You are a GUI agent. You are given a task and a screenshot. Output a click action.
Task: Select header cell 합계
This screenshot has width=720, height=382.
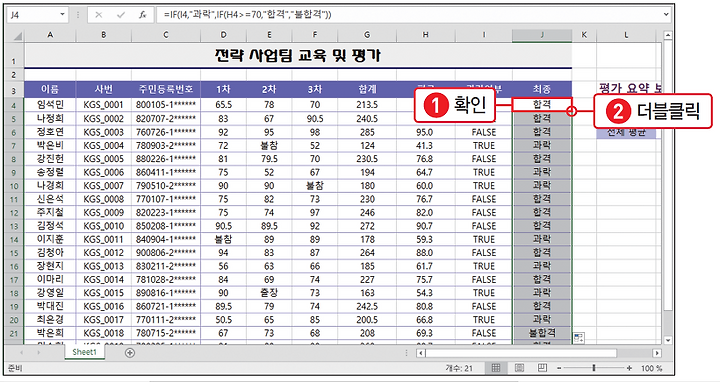pos(367,89)
